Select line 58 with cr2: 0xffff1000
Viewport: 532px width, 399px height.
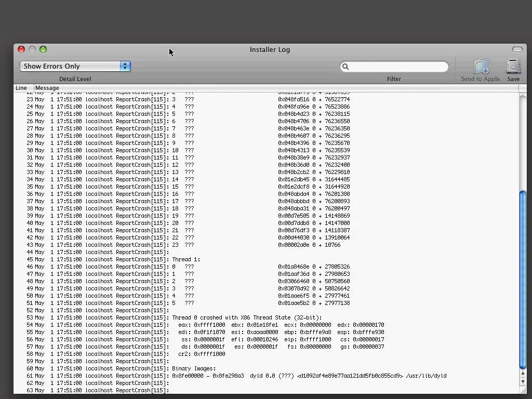(266, 354)
